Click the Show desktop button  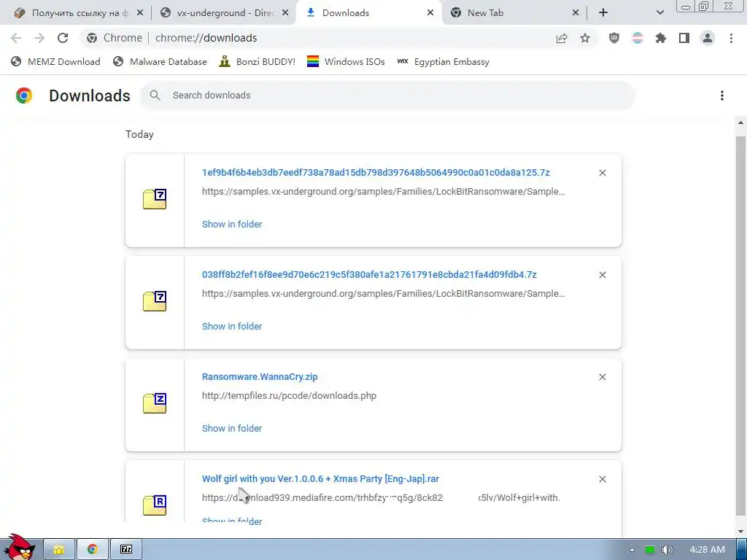741,550
